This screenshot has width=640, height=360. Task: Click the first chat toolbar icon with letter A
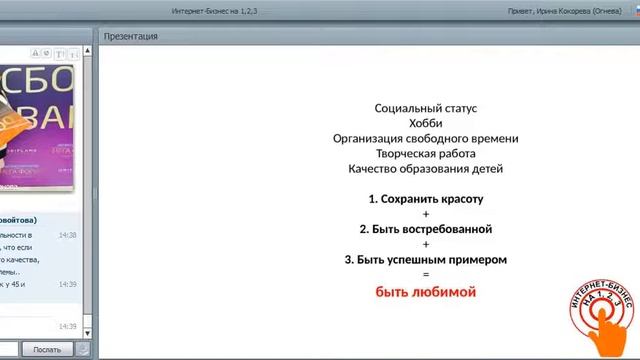coord(35,53)
